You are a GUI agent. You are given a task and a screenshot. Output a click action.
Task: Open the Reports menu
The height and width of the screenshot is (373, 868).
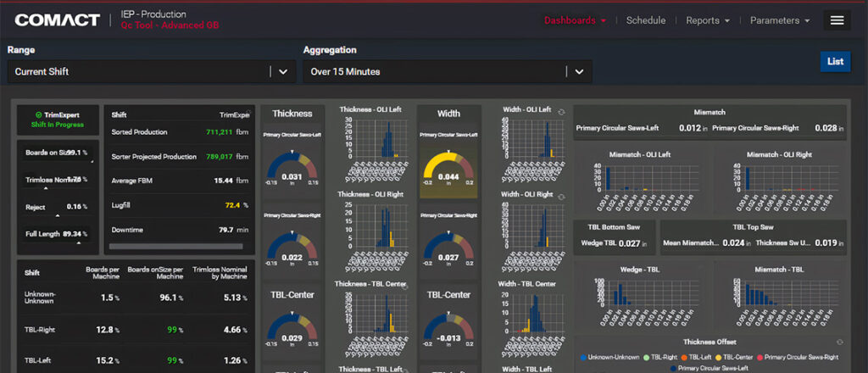(708, 20)
